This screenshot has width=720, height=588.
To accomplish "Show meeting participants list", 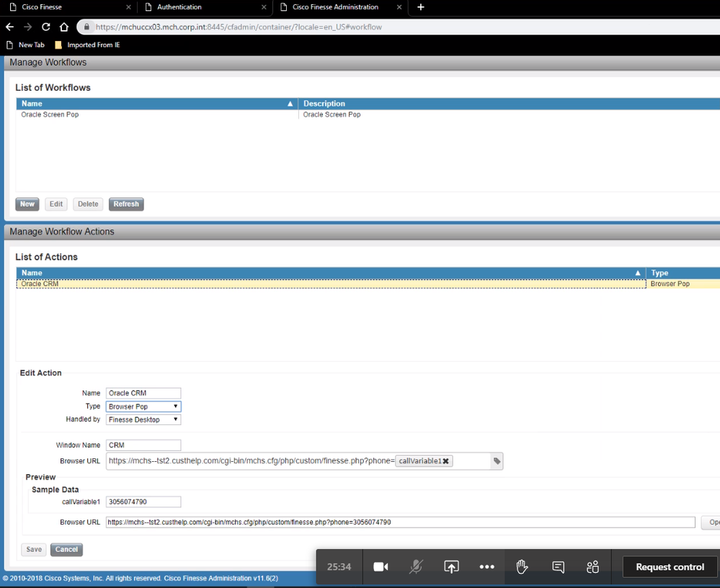I will point(593,567).
